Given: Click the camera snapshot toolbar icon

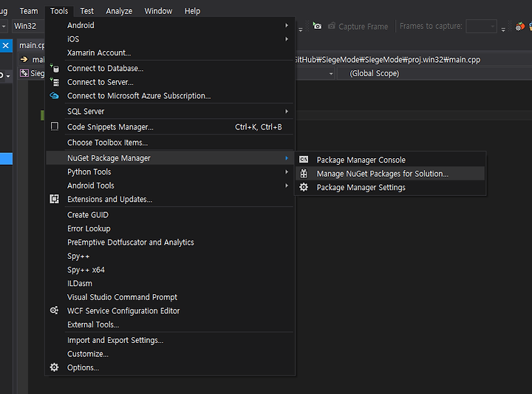Looking at the screenshot, I should tap(317, 26).
